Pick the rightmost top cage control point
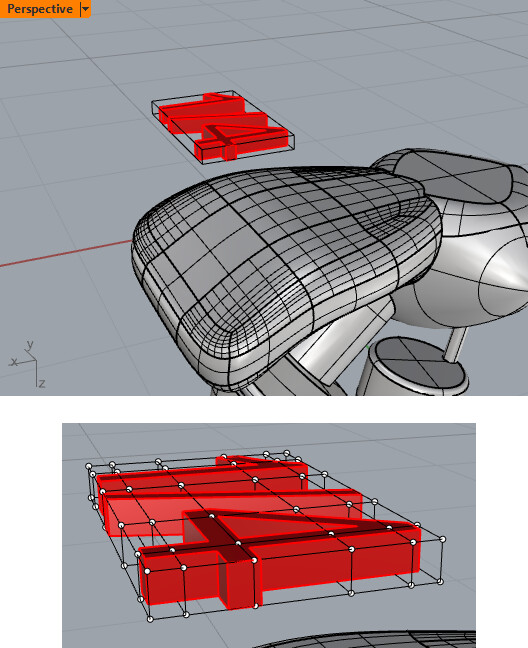The image size is (528, 648). (443, 539)
